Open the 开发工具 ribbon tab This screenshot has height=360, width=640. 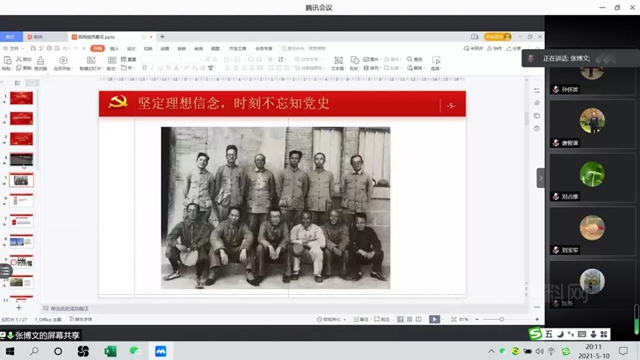click(x=238, y=49)
